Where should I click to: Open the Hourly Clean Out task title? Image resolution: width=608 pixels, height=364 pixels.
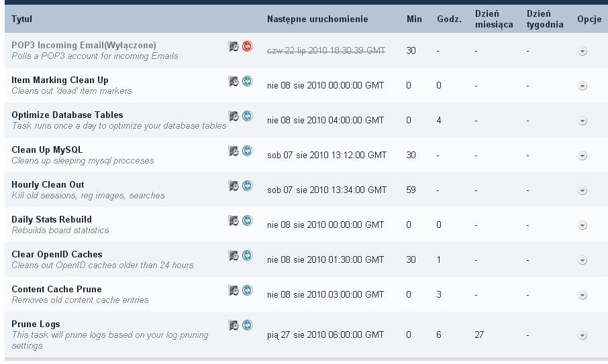tap(48, 184)
